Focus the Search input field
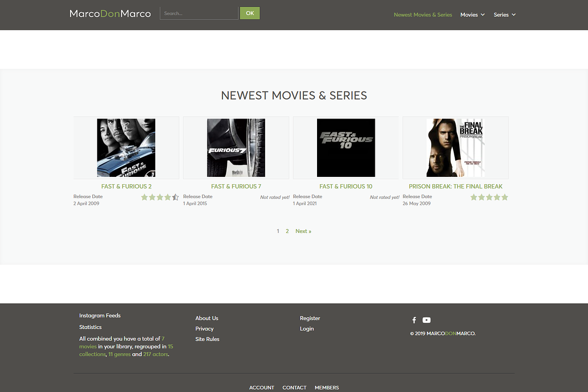This screenshot has width=588, height=392. (x=199, y=13)
